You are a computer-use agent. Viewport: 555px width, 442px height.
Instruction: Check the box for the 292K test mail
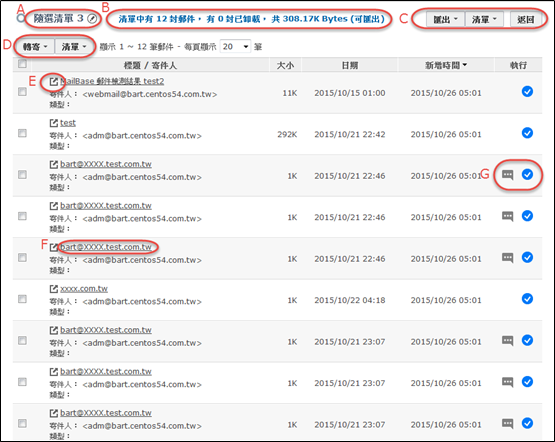pos(22,133)
